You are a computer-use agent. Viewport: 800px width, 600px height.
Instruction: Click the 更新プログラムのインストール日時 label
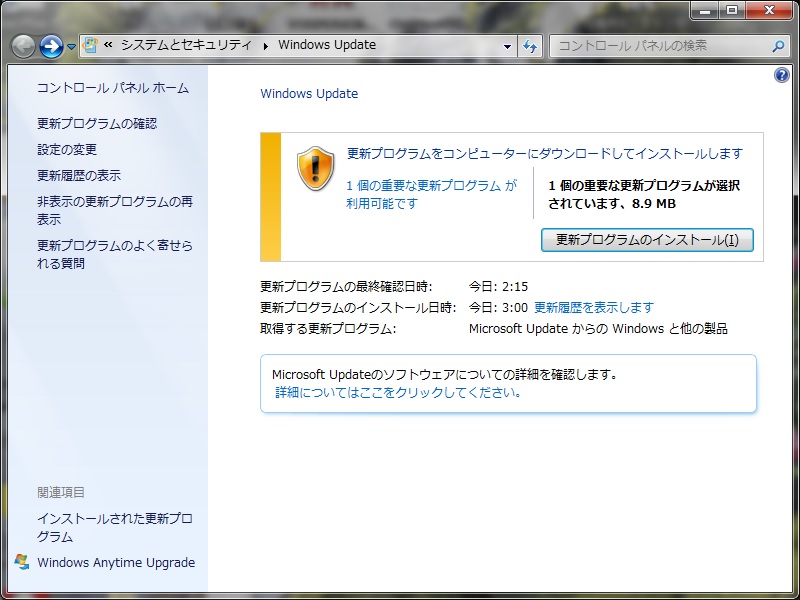pyautogui.click(x=358, y=308)
